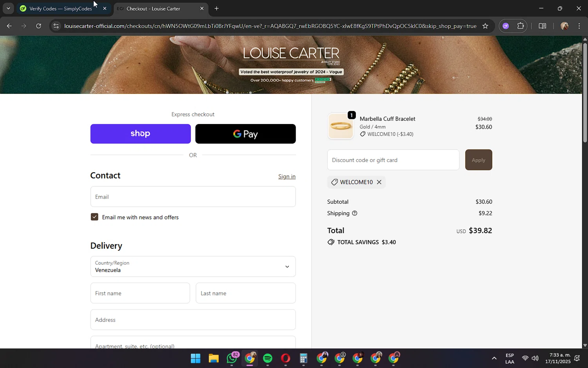Pay with Shop Pay button
The image size is (588, 368).
(x=140, y=134)
